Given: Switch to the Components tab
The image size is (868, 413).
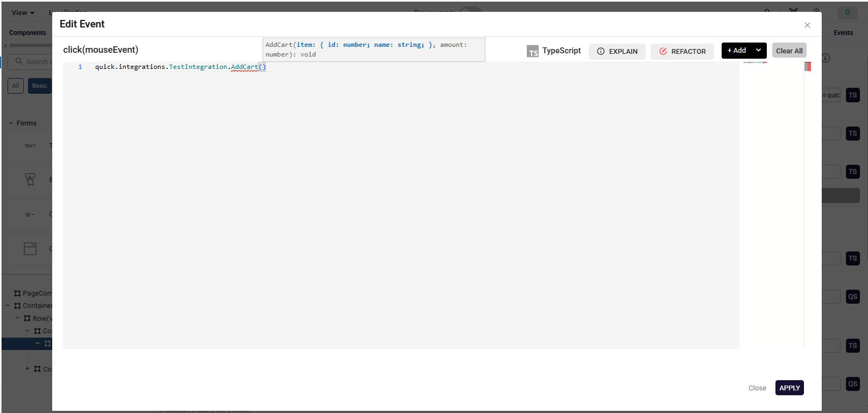Looking at the screenshot, I should coord(27,33).
